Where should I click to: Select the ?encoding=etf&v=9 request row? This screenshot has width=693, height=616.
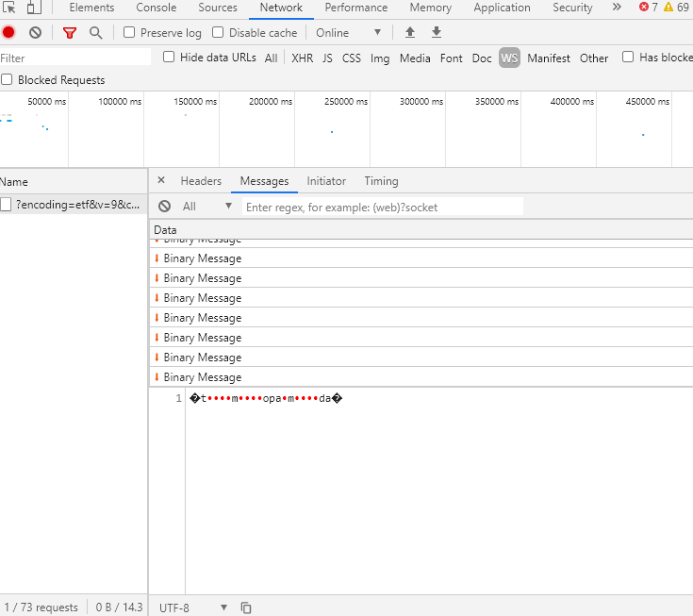pos(74,205)
